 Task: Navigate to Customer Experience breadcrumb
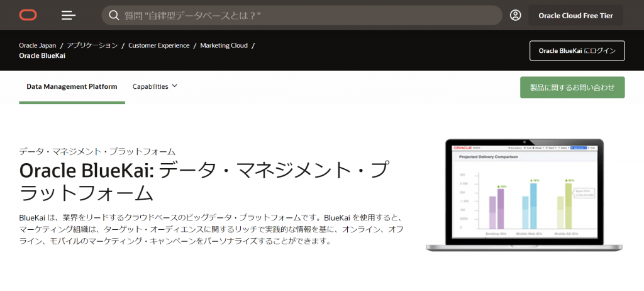pyautogui.click(x=159, y=45)
